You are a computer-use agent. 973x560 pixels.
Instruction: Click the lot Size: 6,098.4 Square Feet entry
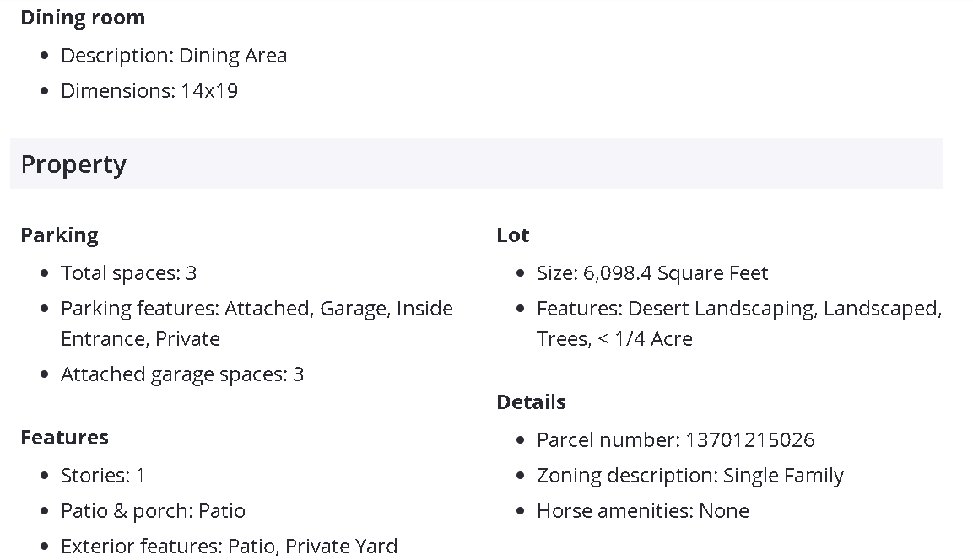[x=652, y=273]
